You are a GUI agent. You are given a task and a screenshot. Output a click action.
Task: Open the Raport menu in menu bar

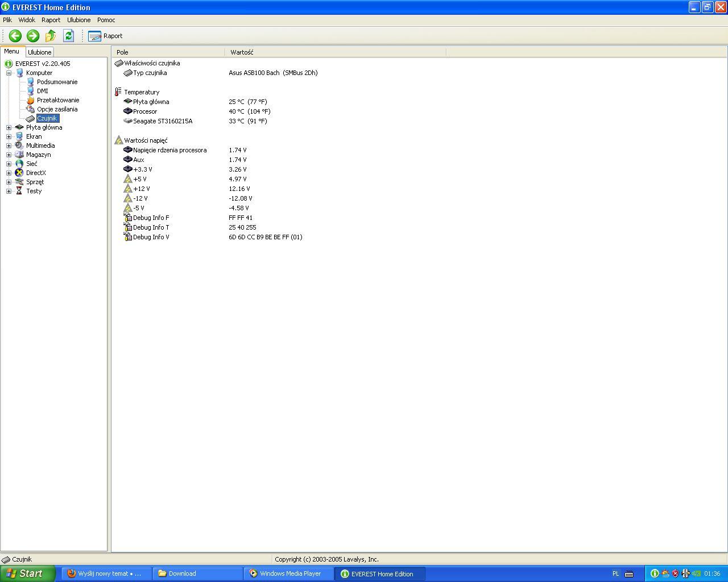(51, 20)
